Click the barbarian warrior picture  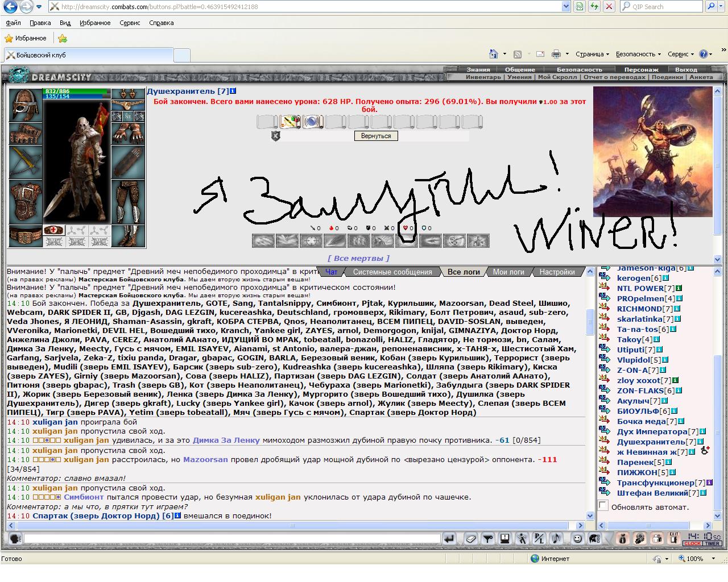(652, 152)
